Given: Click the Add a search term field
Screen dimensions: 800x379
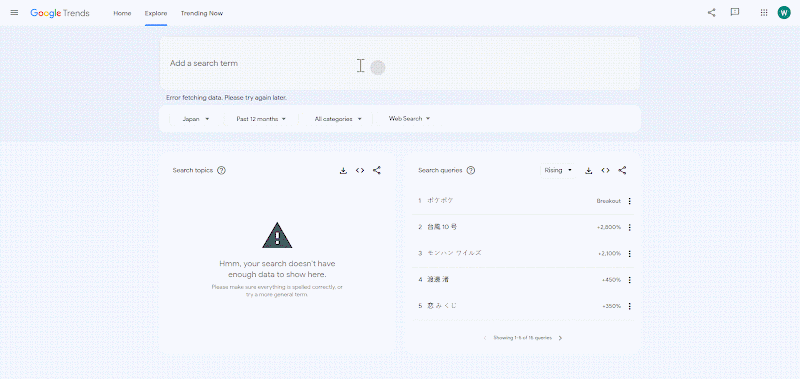Looking at the screenshot, I should tap(400, 64).
